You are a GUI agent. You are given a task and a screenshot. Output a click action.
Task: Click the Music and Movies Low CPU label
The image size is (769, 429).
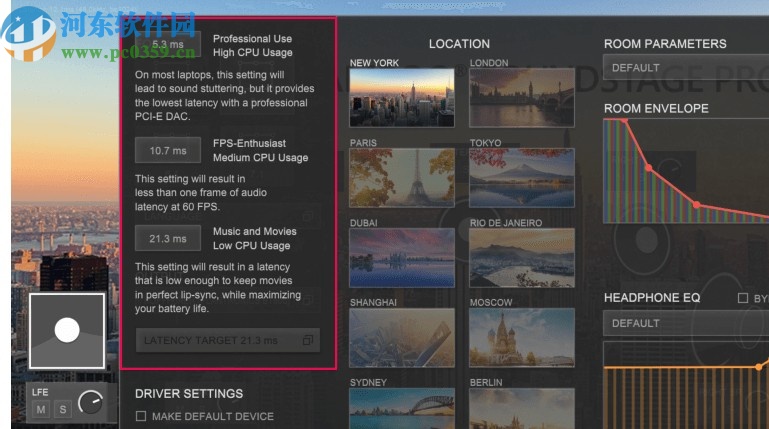click(255, 239)
